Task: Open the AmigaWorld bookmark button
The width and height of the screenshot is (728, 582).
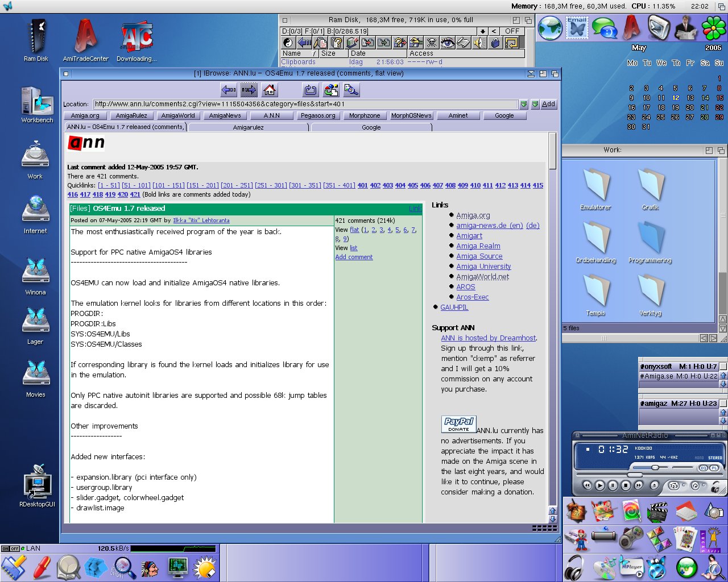Action: click(178, 115)
